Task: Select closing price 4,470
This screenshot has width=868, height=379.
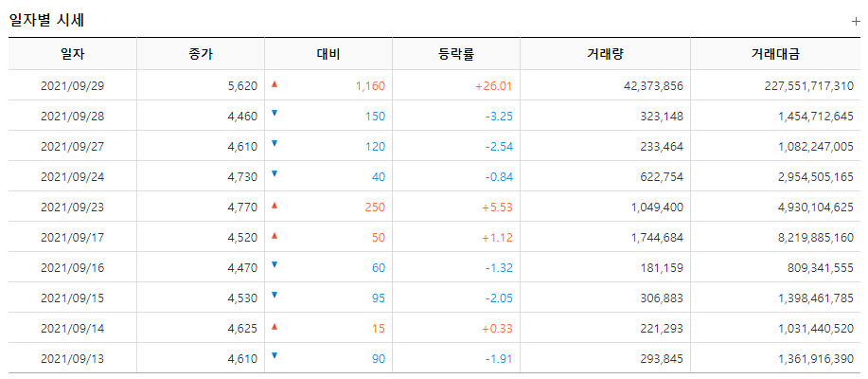Action: tap(242, 268)
